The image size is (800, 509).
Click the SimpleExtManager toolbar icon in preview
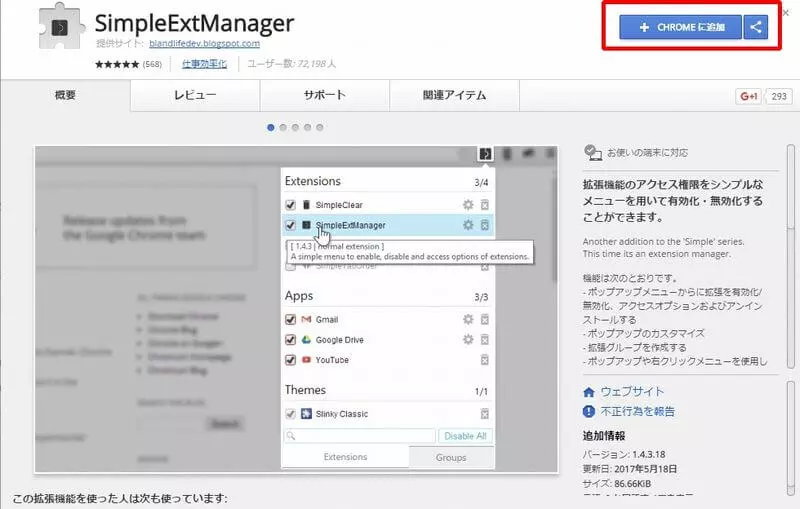485,154
